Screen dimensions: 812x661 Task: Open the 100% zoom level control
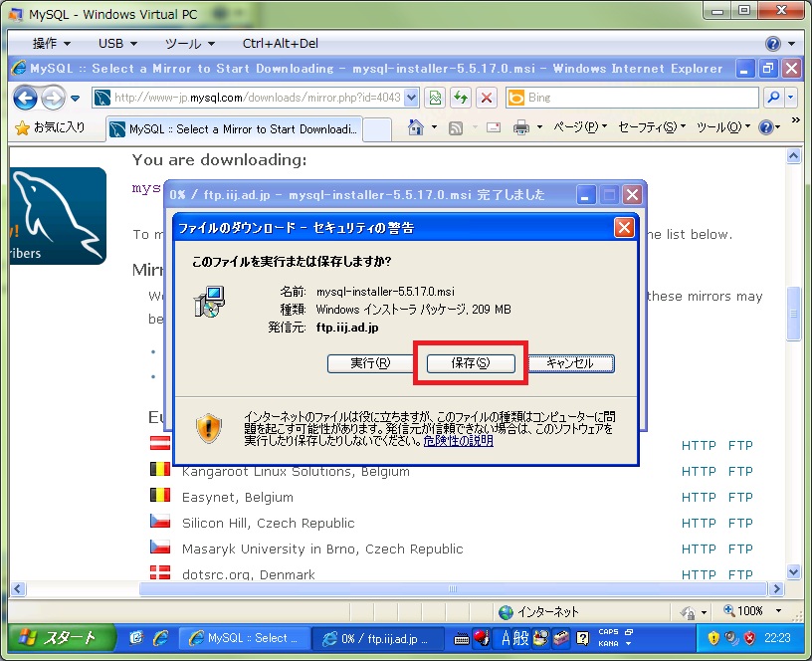coord(744,611)
